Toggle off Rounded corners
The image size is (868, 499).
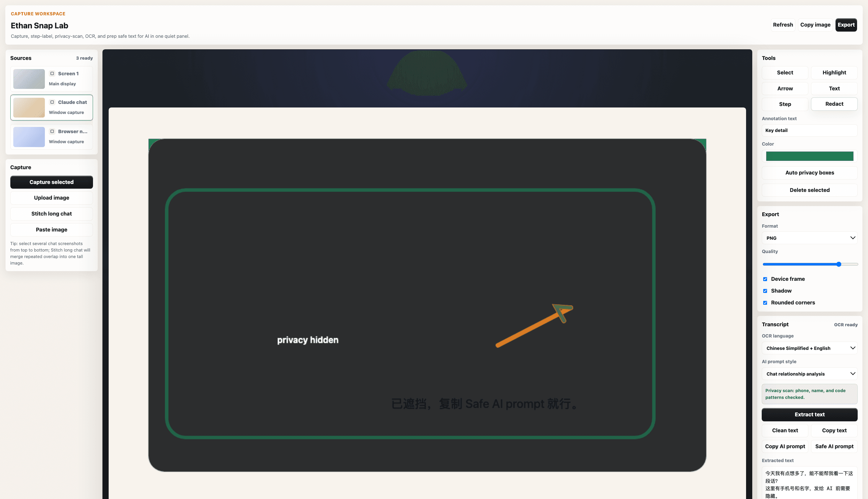(x=765, y=303)
